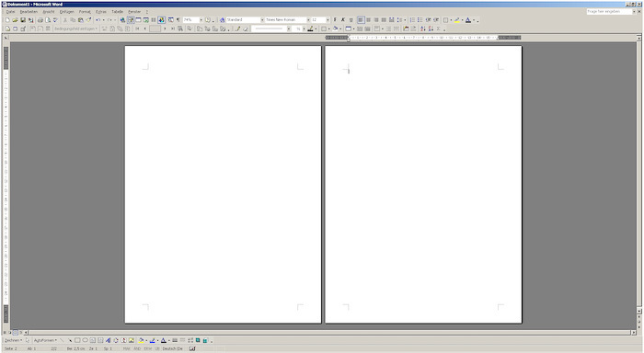Open the Einfügen menu
Viewport: 644px width, 353px height.
(67, 12)
